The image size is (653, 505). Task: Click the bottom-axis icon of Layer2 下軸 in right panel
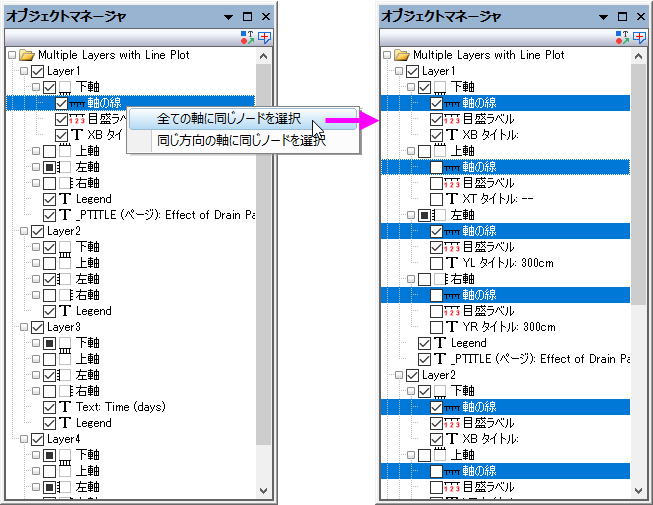click(x=440, y=391)
